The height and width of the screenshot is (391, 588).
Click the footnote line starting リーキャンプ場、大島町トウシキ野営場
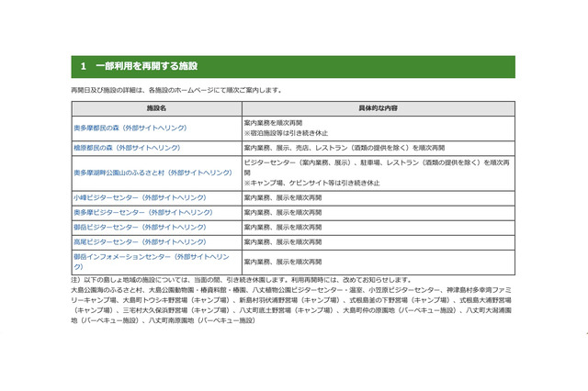tap(291, 300)
